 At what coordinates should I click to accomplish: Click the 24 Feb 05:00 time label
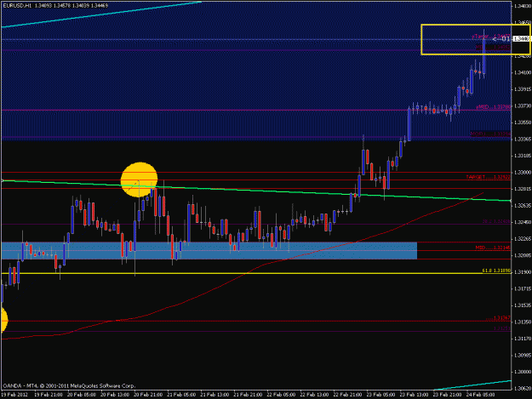click(481, 395)
